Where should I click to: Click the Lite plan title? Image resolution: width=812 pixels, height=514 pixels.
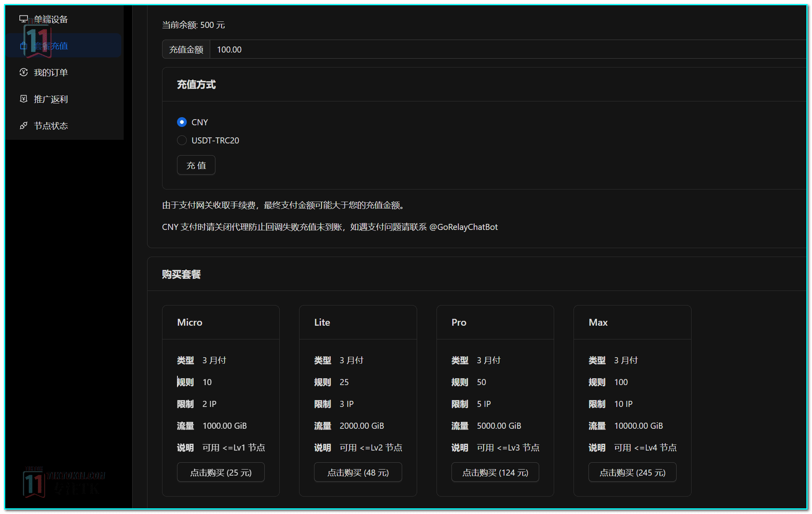click(322, 322)
